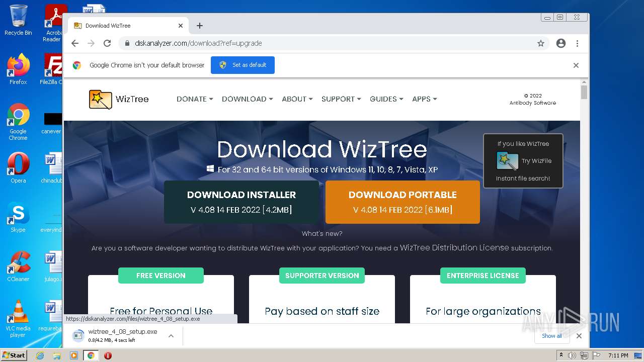Click the WizTree brand name text

click(132, 99)
